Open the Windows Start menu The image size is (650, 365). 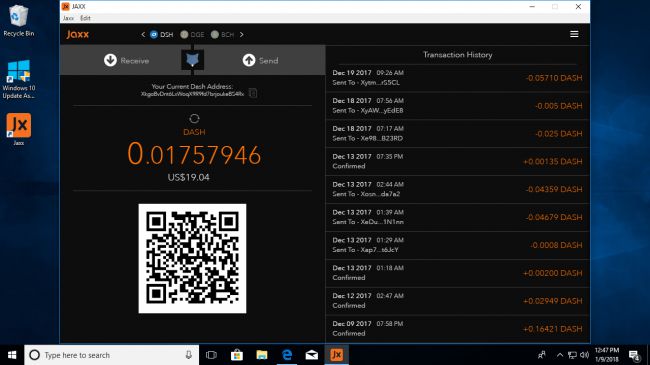(12, 355)
